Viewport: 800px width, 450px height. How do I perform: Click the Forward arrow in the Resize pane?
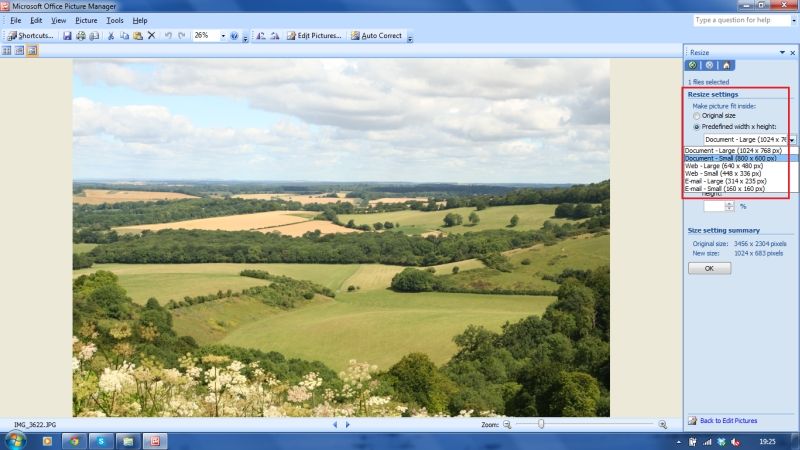click(709, 65)
